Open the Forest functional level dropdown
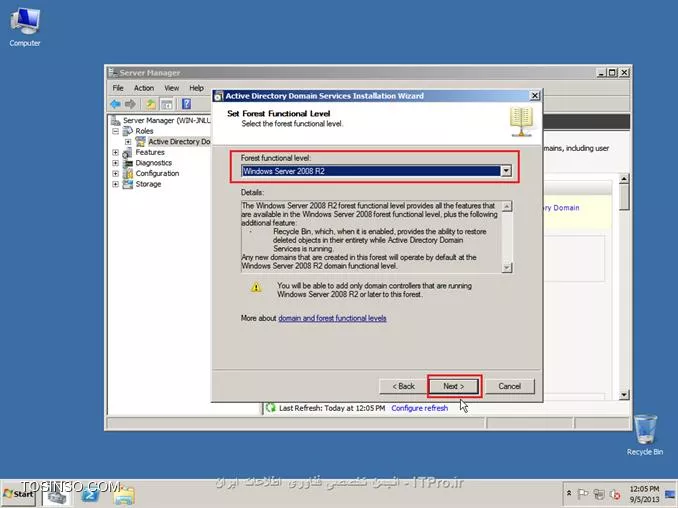This screenshot has height=508, width=678. click(506, 171)
